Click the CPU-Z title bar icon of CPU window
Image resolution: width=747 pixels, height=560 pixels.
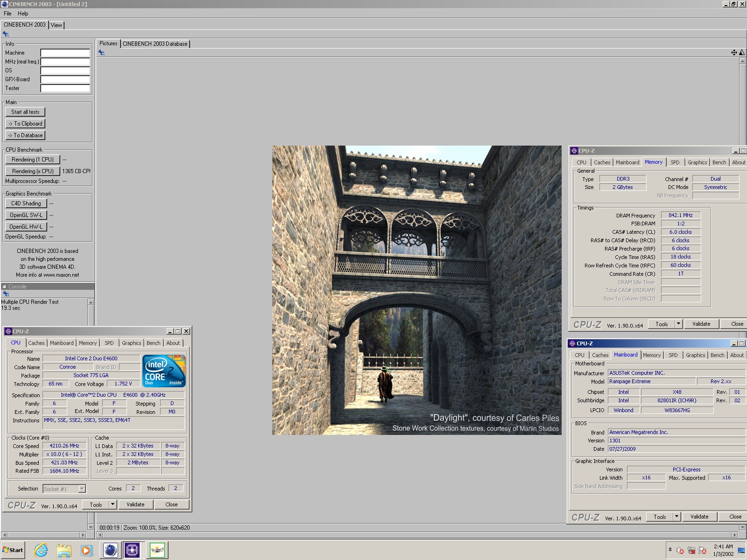pos(8,331)
